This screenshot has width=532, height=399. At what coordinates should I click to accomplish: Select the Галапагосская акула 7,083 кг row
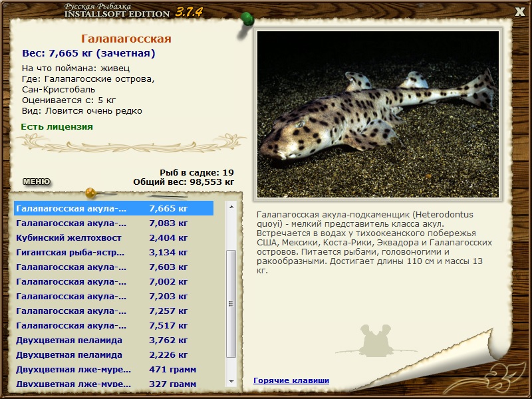(x=114, y=223)
